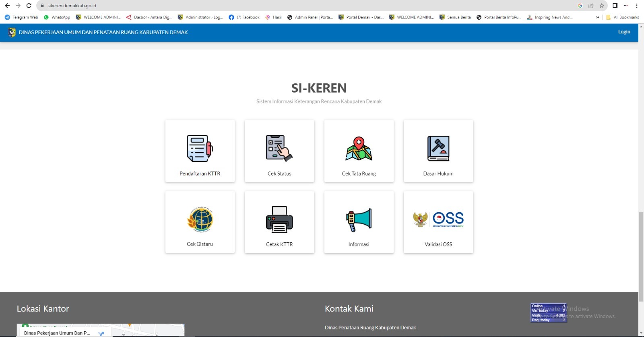Open the Informasi megaphone icon
This screenshot has width=644, height=337.
pyautogui.click(x=359, y=220)
